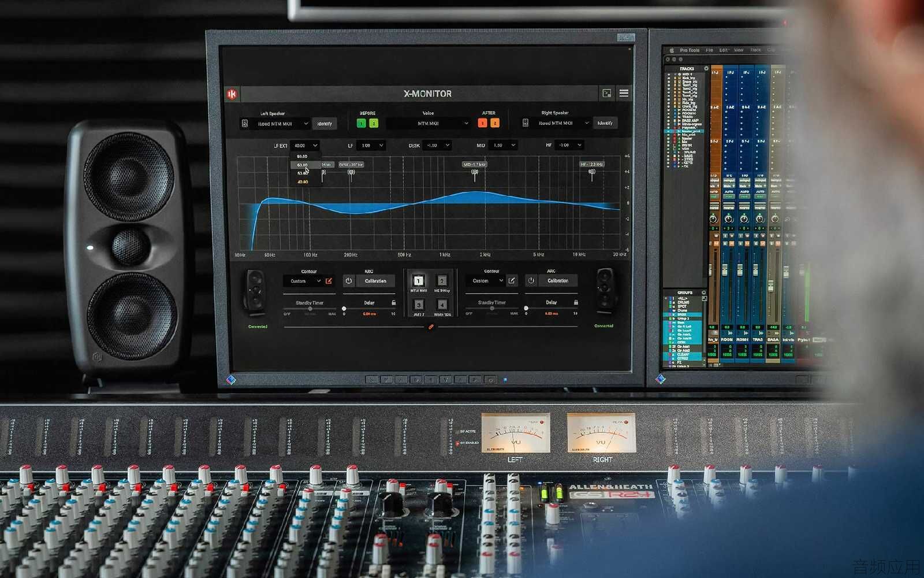Toggle the right Delay lock icon

pos(576,302)
